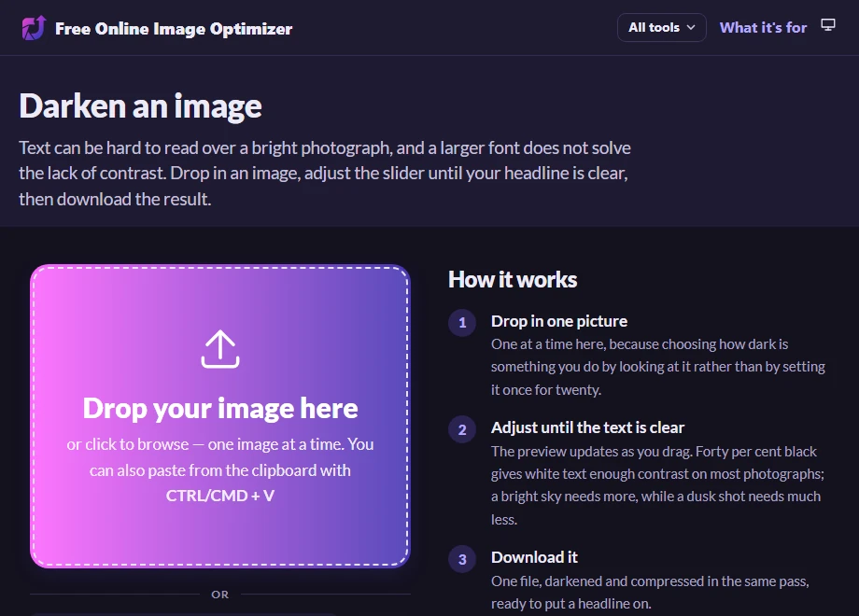
Task: Click the How it works heading
Action: tap(513, 279)
